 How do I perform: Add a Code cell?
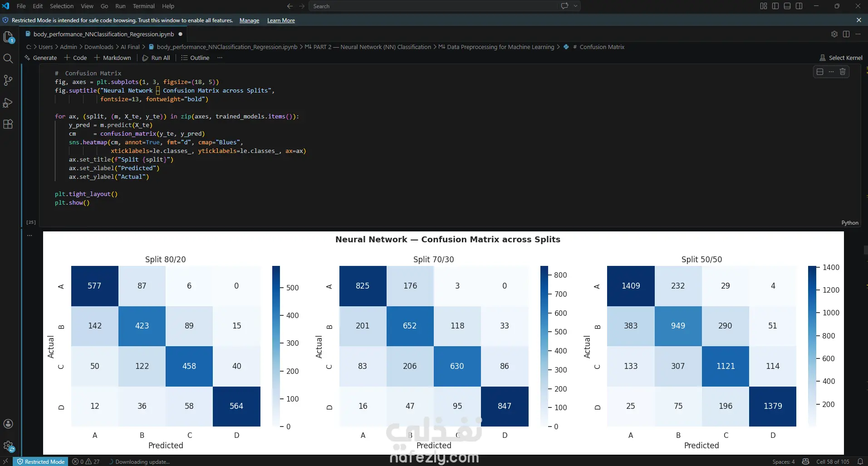coord(75,58)
